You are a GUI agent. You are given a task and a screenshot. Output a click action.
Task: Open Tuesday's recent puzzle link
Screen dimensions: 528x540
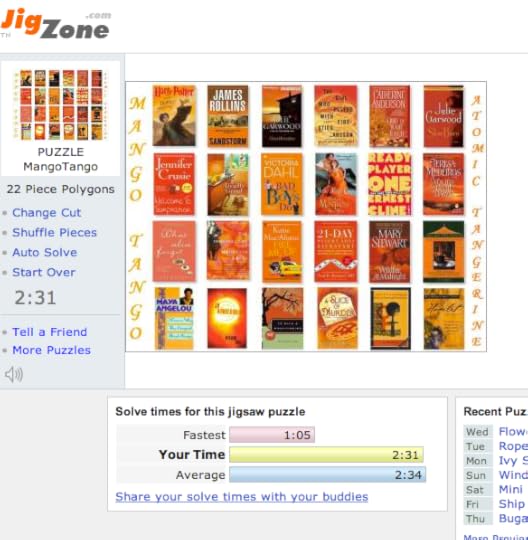[513, 446]
